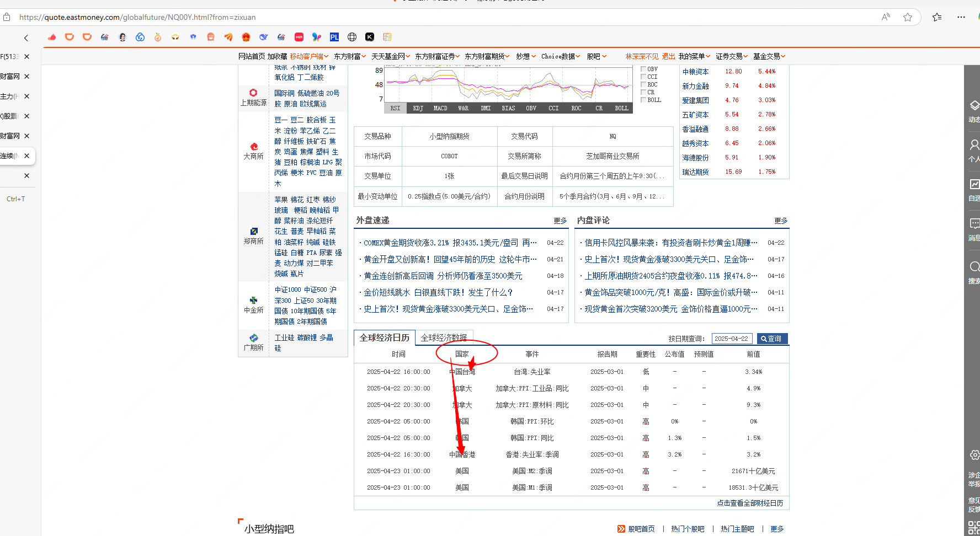Click 更多 link beside 内盘评论
This screenshot has height=536, width=980.
point(781,221)
